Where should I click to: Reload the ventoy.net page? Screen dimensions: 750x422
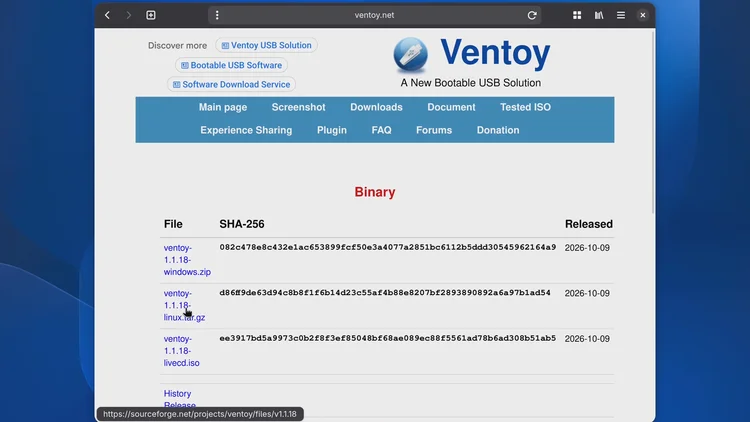[532, 15]
